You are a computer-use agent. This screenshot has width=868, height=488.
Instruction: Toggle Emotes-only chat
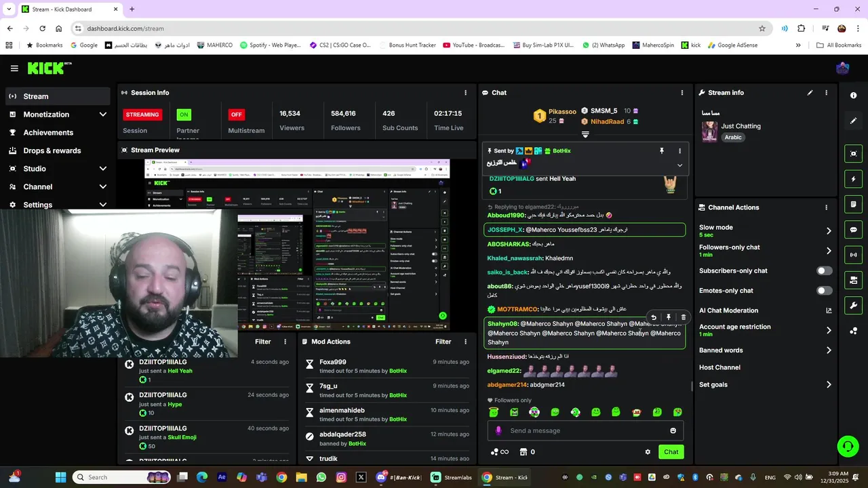tap(824, 291)
